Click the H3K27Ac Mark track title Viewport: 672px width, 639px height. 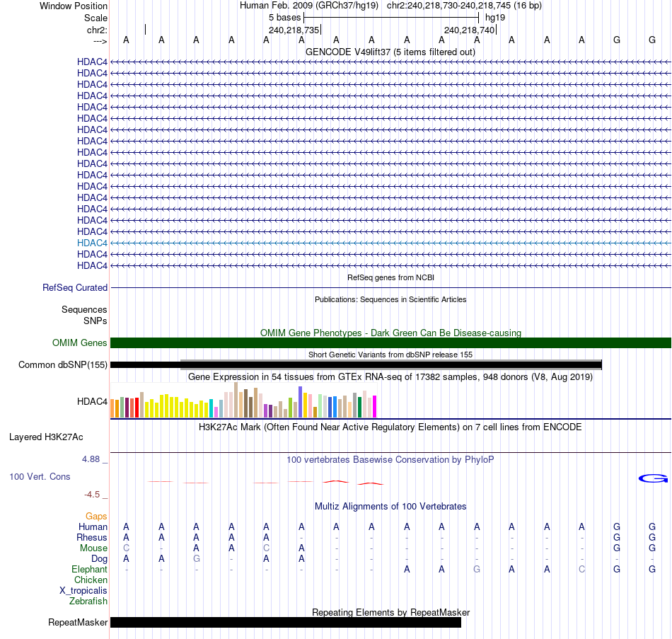[390, 427]
